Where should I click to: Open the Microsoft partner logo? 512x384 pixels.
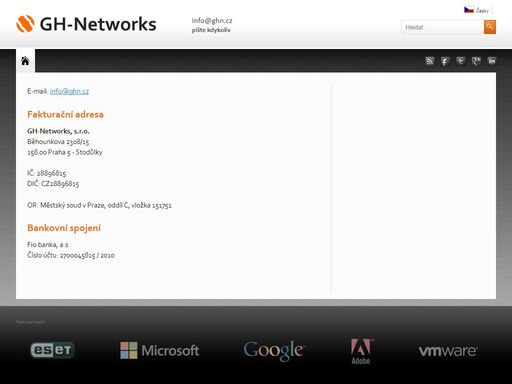click(160, 350)
